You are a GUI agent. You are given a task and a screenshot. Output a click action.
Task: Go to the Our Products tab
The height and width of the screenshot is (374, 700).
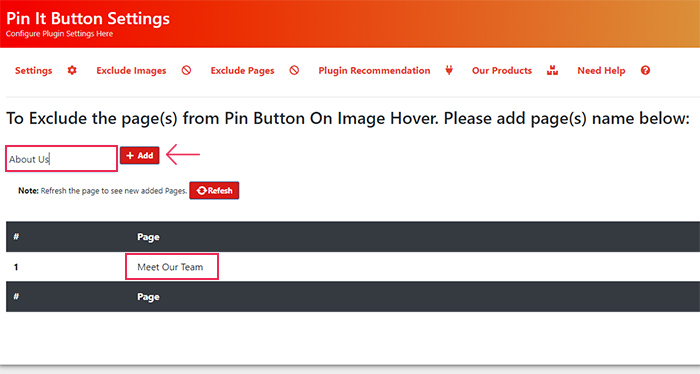point(502,71)
